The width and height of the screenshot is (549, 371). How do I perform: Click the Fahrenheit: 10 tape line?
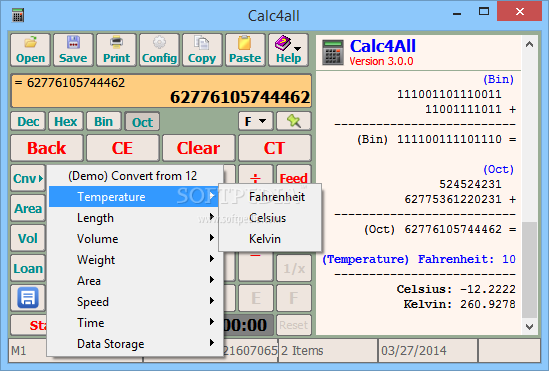tap(419, 259)
